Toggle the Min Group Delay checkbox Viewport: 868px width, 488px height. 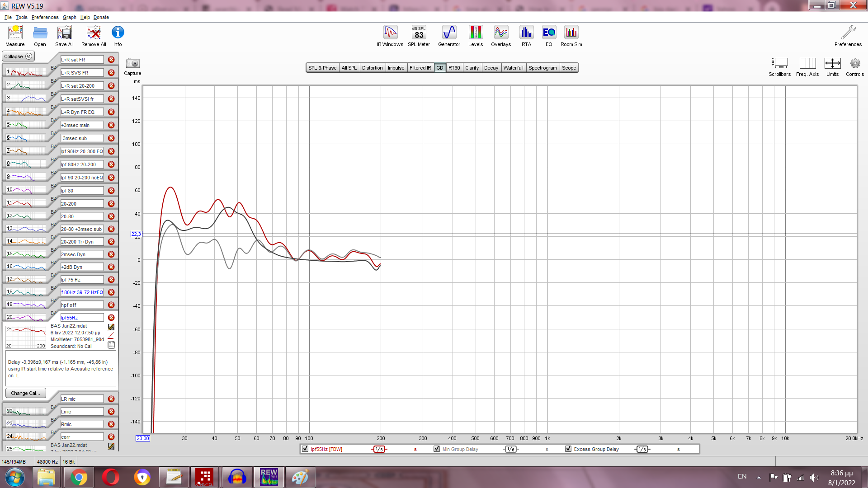[437, 449]
